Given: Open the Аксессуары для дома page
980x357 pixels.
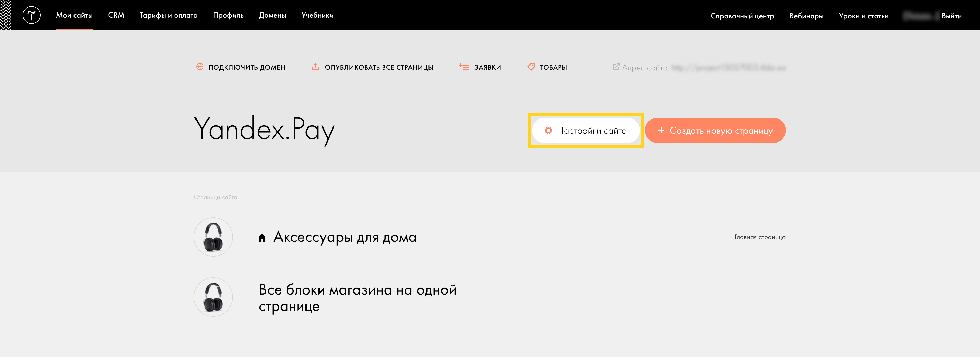Looking at the screenshot, I should [x=345, y=237].
